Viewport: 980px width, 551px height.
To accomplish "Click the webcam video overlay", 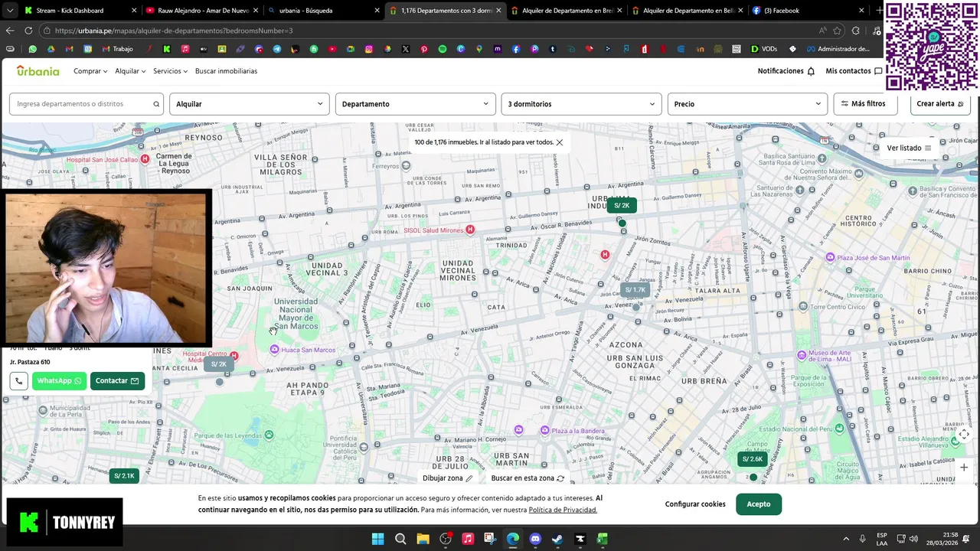I will coord(106,267).
